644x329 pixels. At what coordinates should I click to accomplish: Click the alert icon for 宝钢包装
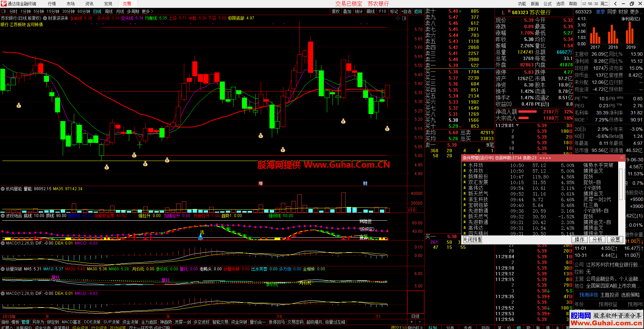pos(464,205)
